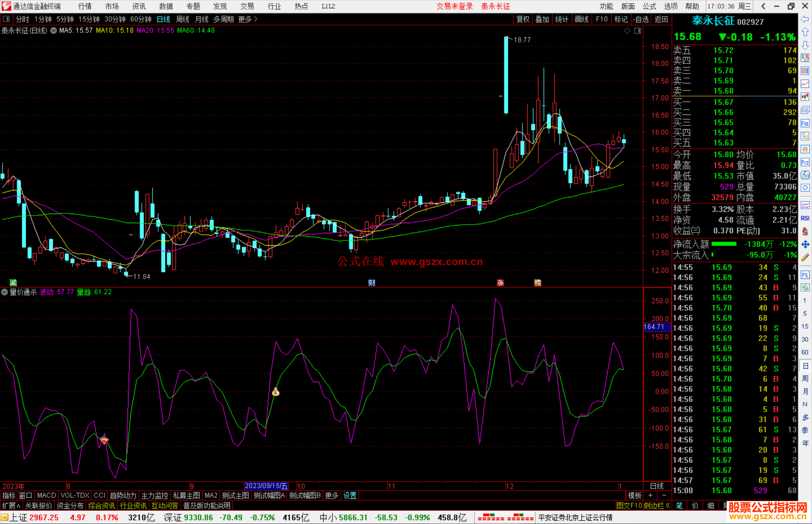Image resolution: width=812 pixels, height=524 pixels.
Task: Select the 月 period in right sidebar
Action: point(805,391)
